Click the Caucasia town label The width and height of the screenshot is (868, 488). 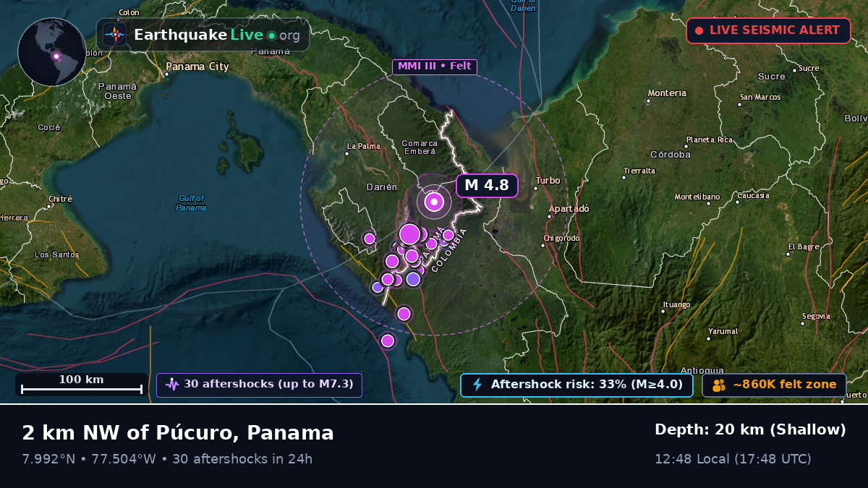[754, 196]
